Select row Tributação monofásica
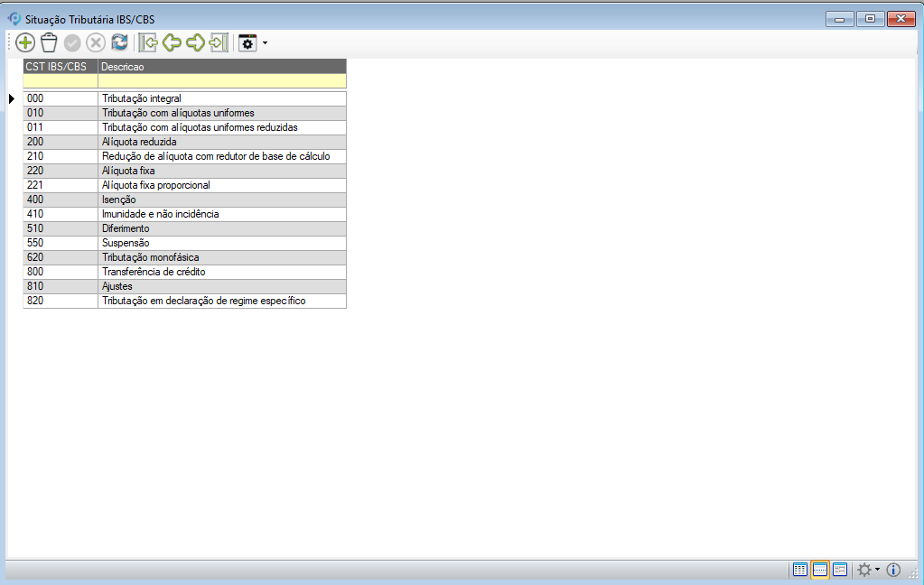The width and height of the screenshot is (924, 585). pyautogui.click(x=184, y=257)
